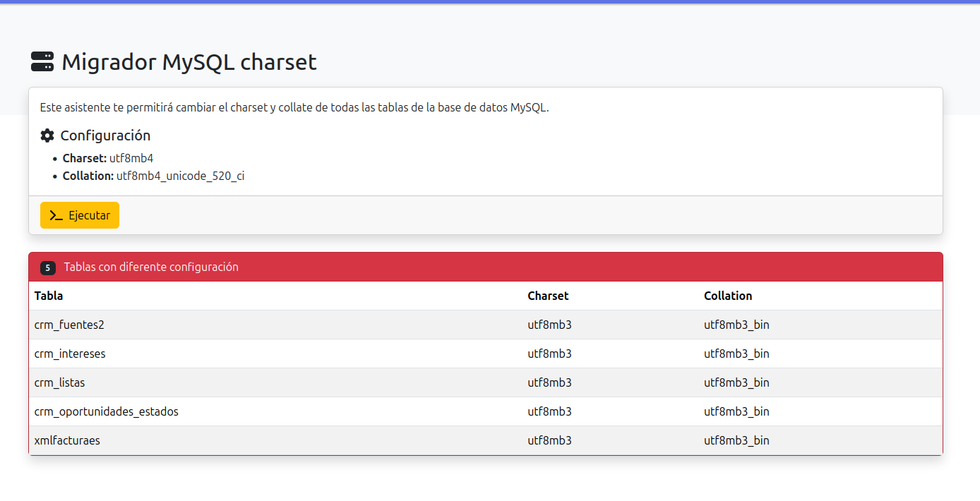
Task: Click the Collation column header
Action: click(x=728, y=296)
